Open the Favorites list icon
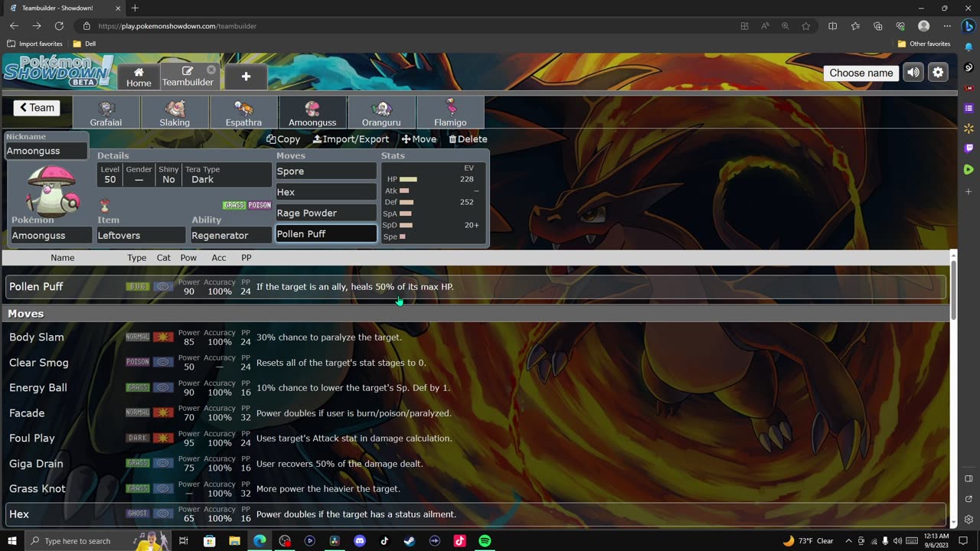 pyautogui.click(x=855, y=26)
